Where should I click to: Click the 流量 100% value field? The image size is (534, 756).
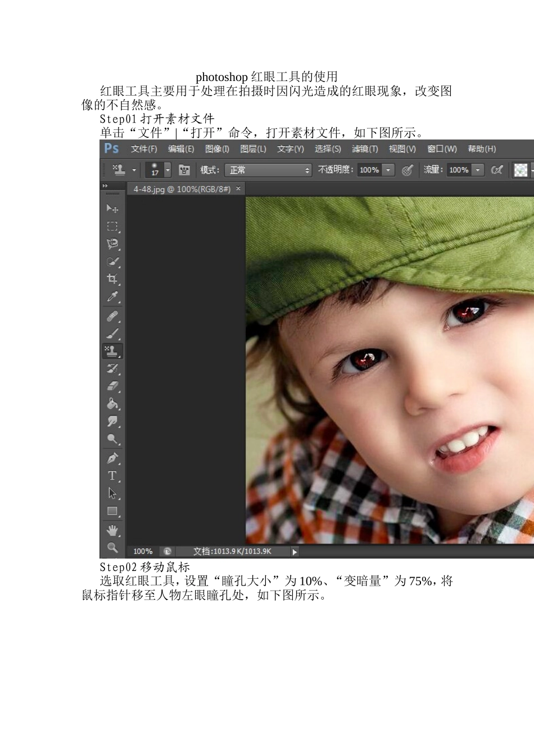click(x=459, y=170)
